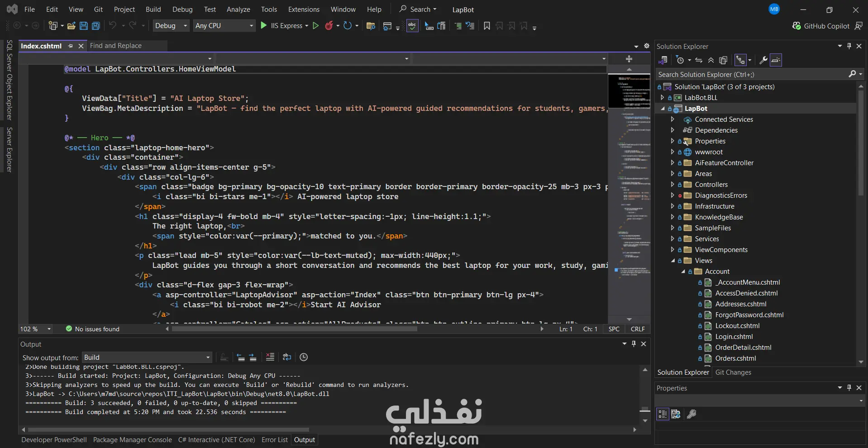868x448 pixels.
Task: Expand the LabBot.BLL project node
Action: click(x=663, y=97)
